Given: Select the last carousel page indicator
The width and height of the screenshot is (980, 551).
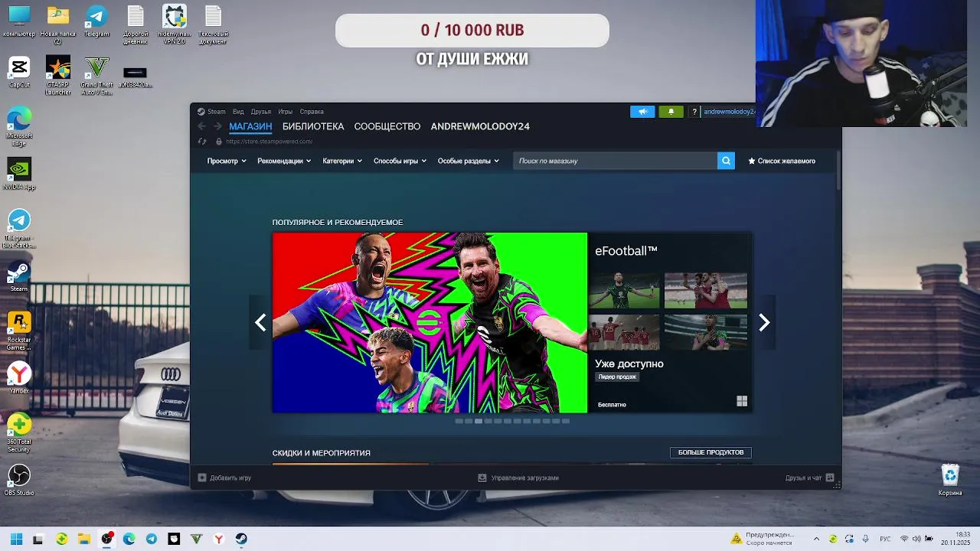Looking at the screenshot, I should [x=566, y=421].
